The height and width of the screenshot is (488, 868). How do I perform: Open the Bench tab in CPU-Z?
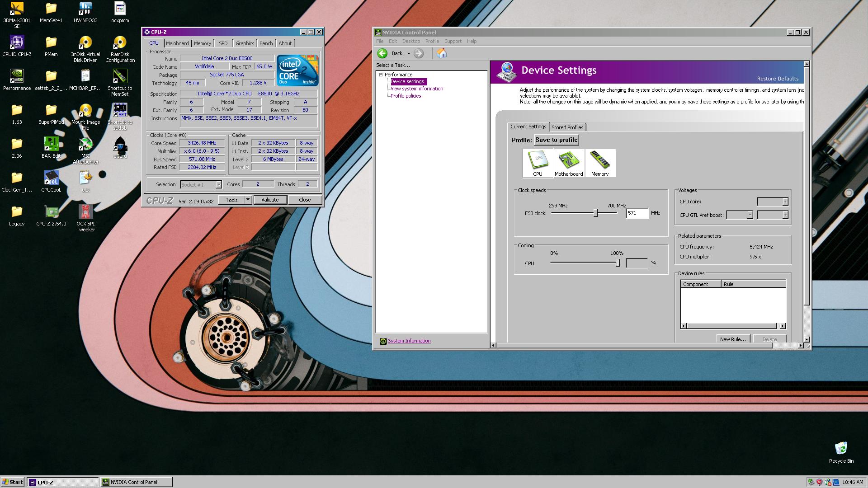coord(266,43)
